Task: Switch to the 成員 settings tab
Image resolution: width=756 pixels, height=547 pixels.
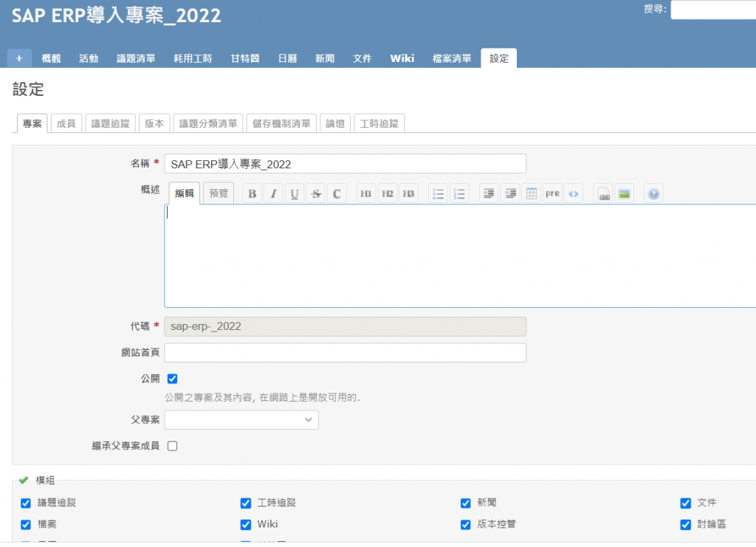Action: coord(66,124)
